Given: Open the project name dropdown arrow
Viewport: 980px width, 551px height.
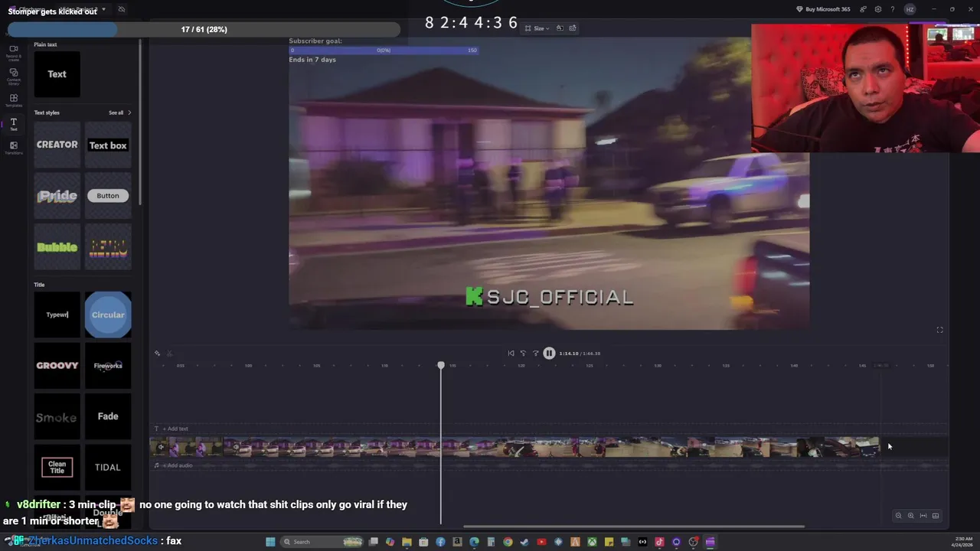Looking at the screenshot, I should coord(103,9).
